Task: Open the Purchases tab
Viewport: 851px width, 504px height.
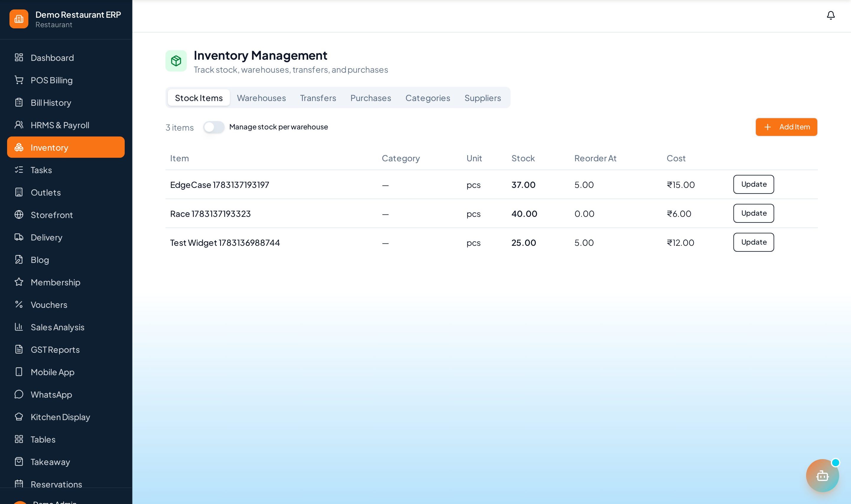Action: click(x=371, y=98)
